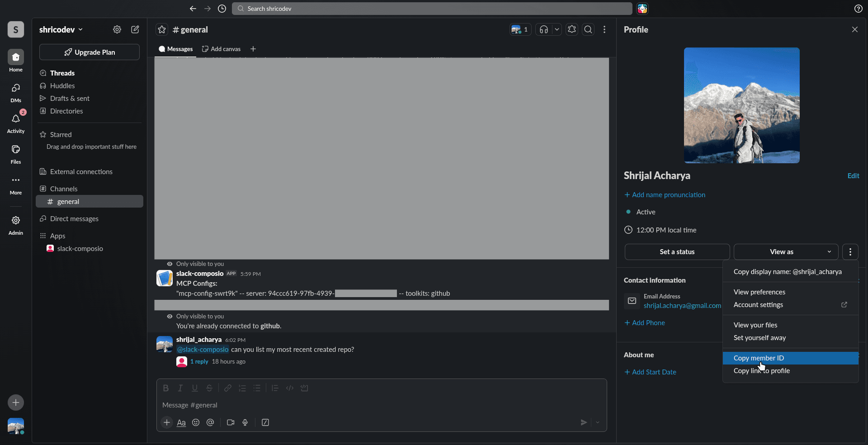Viewport: 868px width, 445px height.
Task: Toggle inline code formatting
Action: click(290, 388)
